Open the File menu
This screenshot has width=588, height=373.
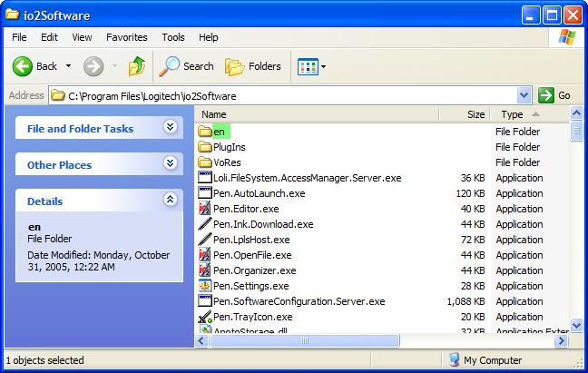point(19,37)
